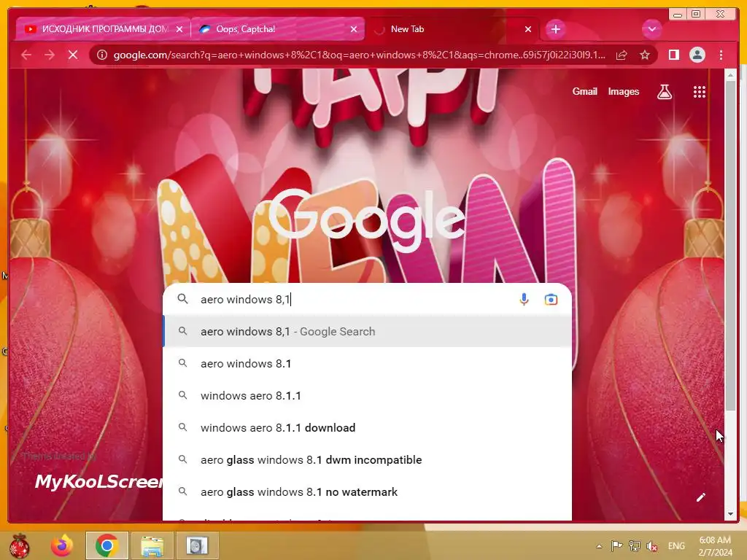Switch to the YouTube ИСХОДНИК ПРОГРАММЫ tab
The image size is (747, 560).
pos(102,29)
